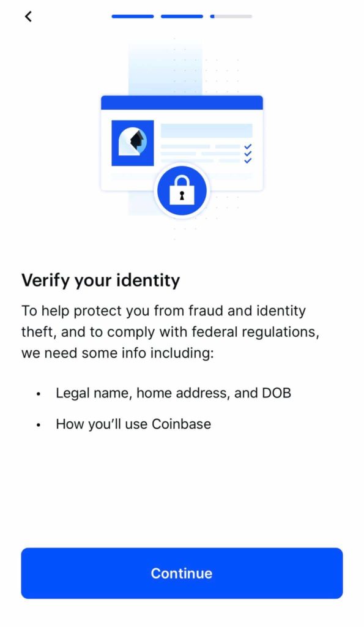Click the back navigation chevron at top left
This screenshot has width=364, height=627.
click(x=28, y=17)
